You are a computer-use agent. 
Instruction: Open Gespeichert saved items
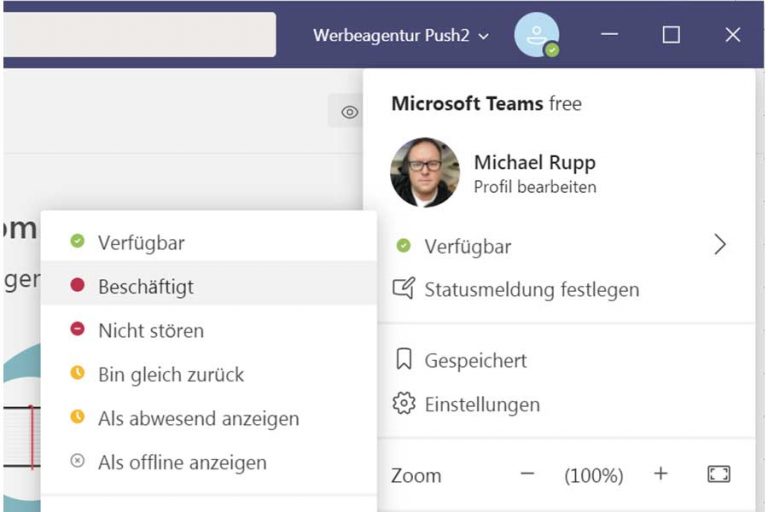tap(560, 360)
